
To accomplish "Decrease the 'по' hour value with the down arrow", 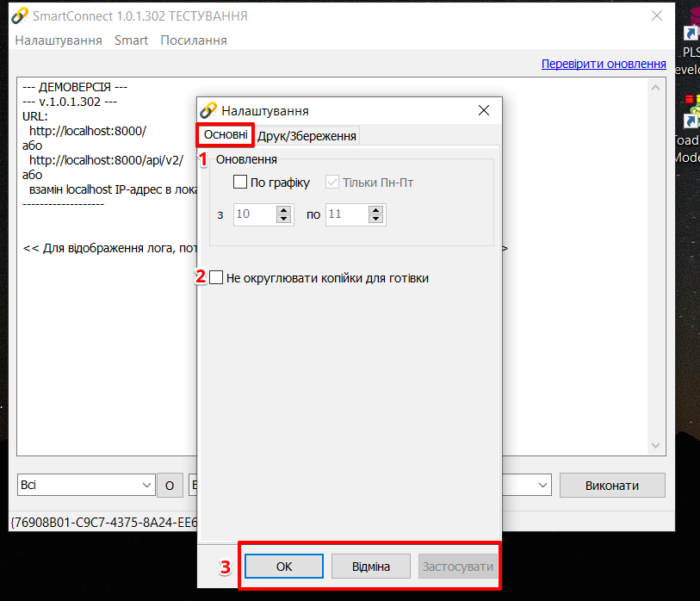I will coord(376,219).
